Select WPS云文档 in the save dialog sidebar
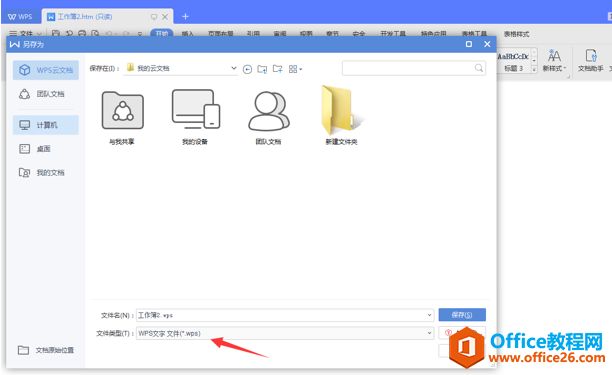The height and width of the screenshot is (375, 612). [x=46, y=70]
